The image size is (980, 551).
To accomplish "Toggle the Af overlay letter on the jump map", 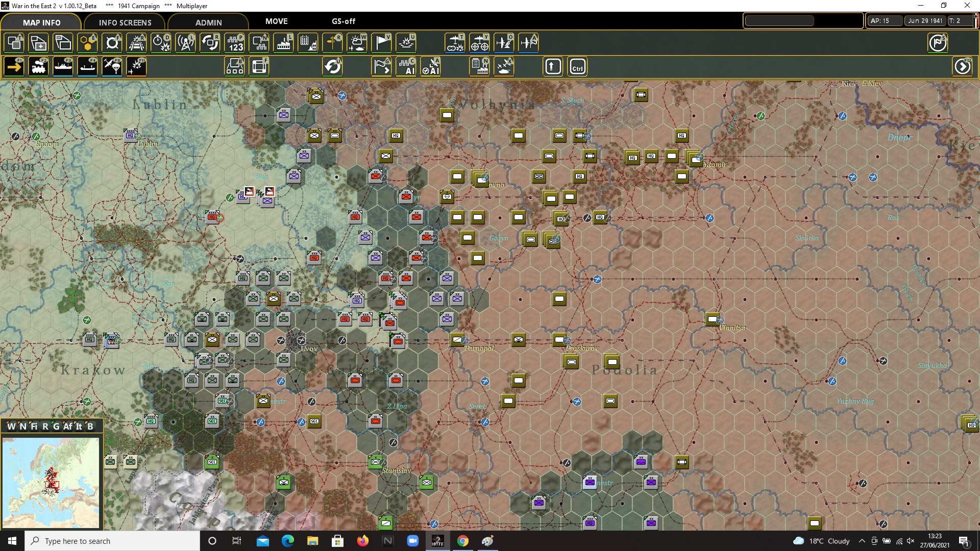I will pyautogui.click(x=68, y=425).
